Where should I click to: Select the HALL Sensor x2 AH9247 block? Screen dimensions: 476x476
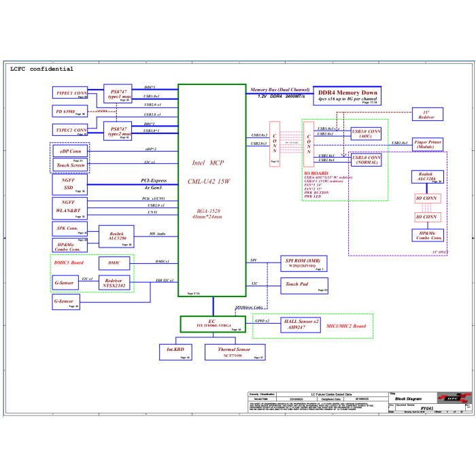301,324
